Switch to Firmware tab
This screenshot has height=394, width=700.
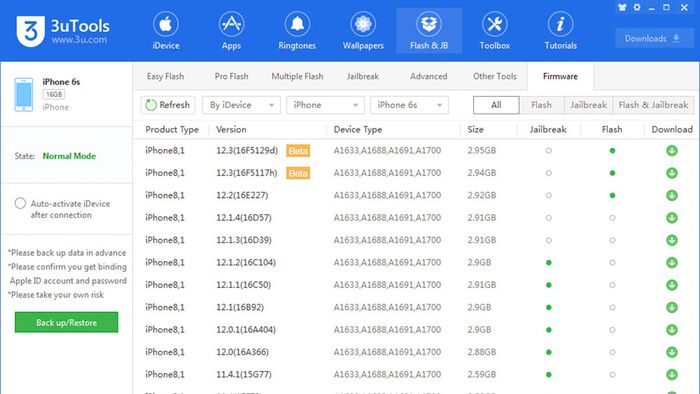pos(560,76)
